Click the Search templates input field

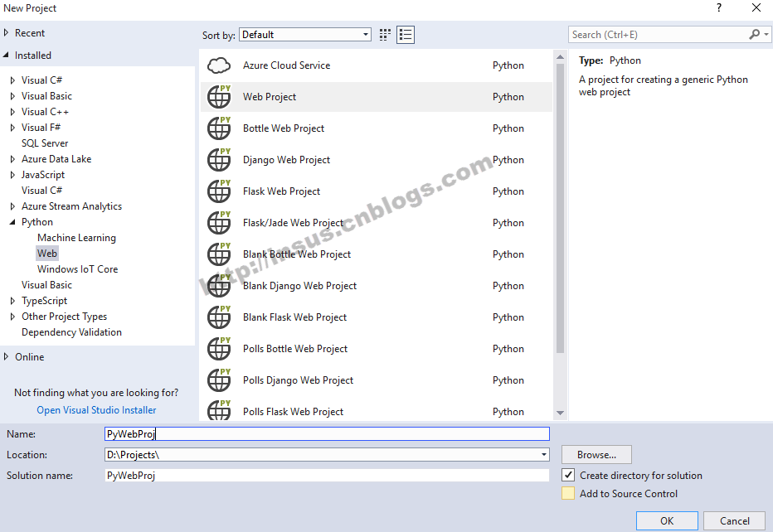coord(659,35)
